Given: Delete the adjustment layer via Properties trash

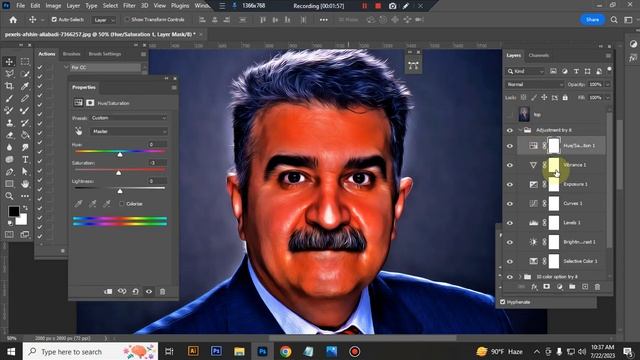Looking at the screenshot, I should [x=162, y=291].
